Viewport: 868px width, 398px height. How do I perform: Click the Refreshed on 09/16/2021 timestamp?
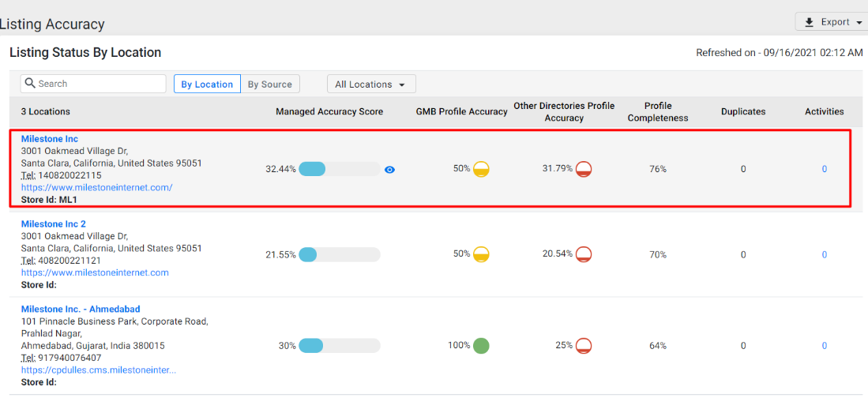coord(780,53)
